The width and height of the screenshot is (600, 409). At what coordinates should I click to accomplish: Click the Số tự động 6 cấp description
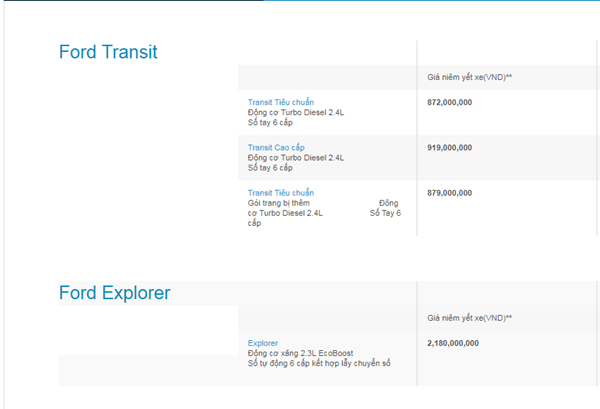point(319,363)
